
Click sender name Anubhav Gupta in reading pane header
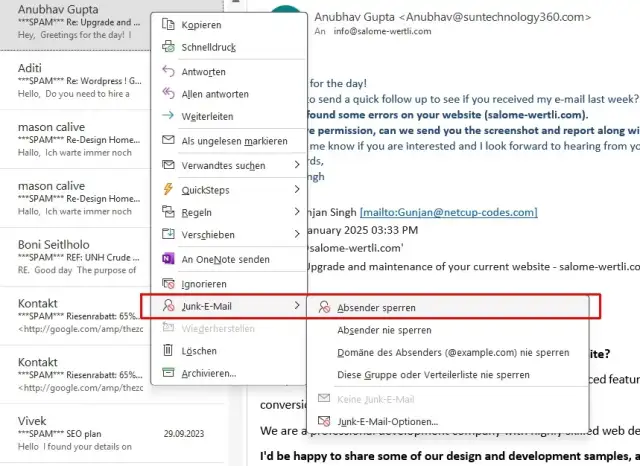coord(354,17)
